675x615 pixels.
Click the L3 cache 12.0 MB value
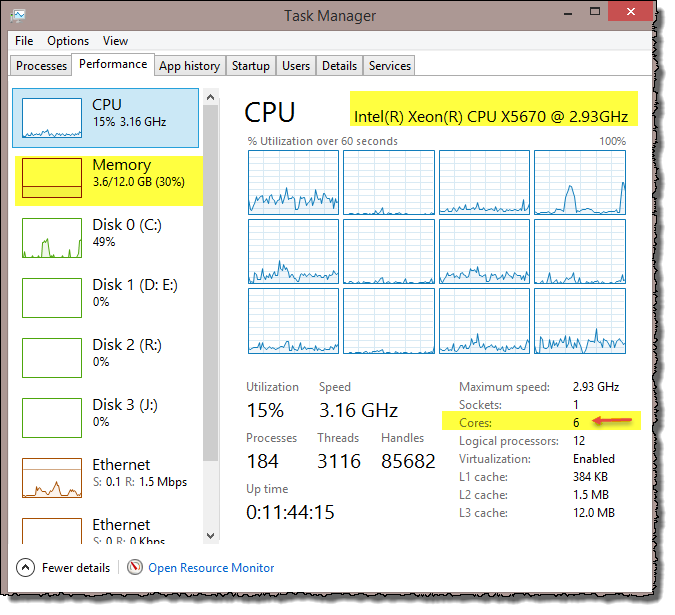594,513
